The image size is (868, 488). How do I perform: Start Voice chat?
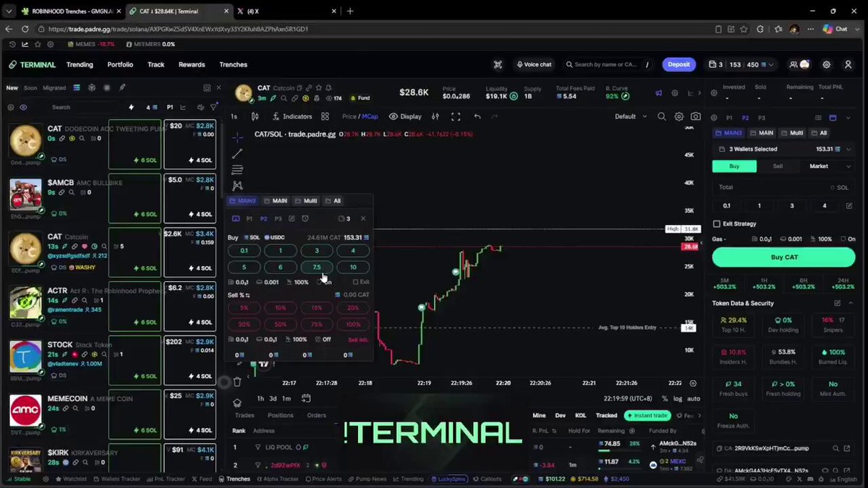point(534,64)
